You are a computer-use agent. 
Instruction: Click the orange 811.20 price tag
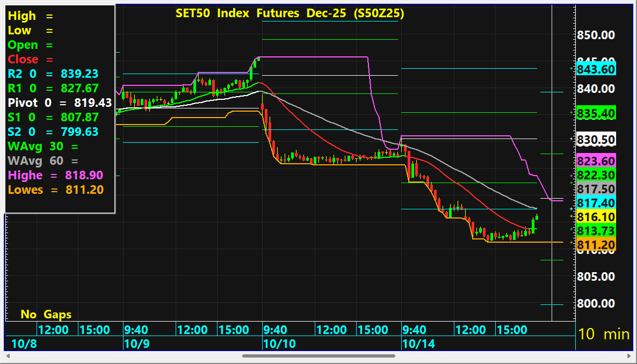[x=595, y=245]
